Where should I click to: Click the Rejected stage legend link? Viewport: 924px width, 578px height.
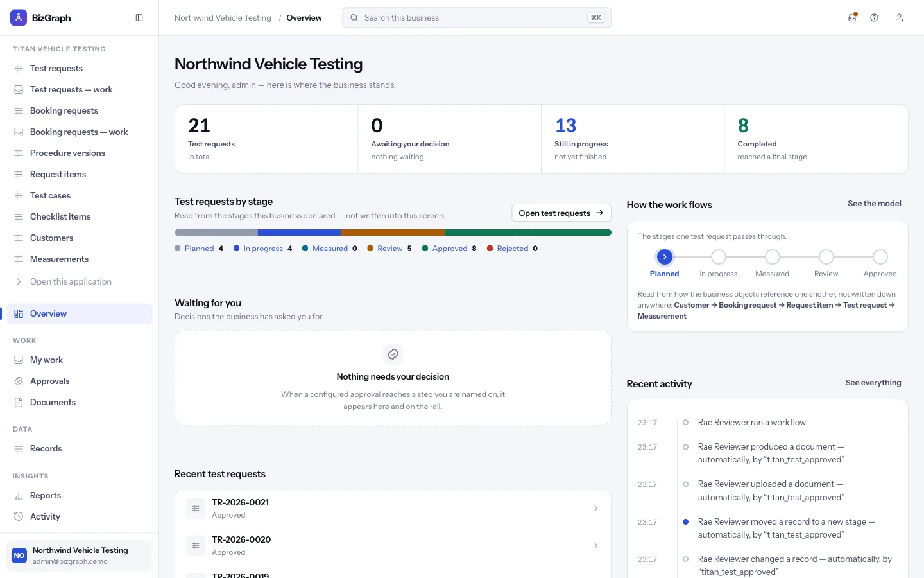(x=512, y=249)
